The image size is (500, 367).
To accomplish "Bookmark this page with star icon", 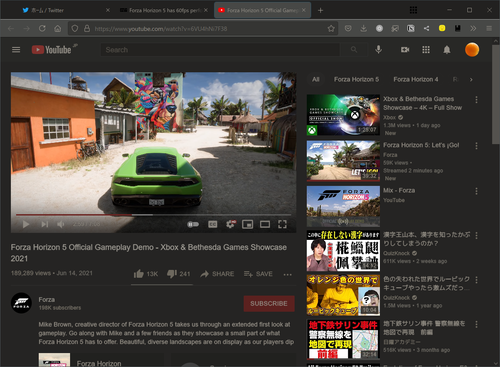I will (331, 29).
